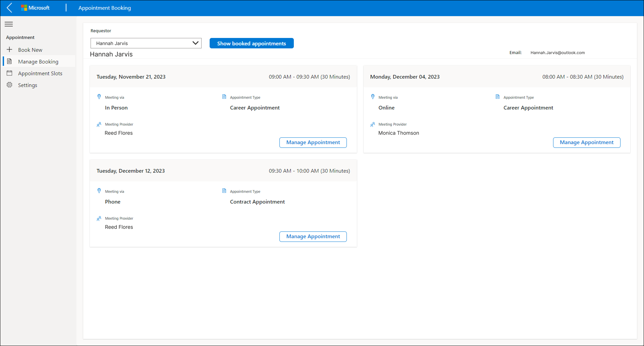Select Appointment Slots icon
Viewport: 644px width, 346px height.
(9, 73)
